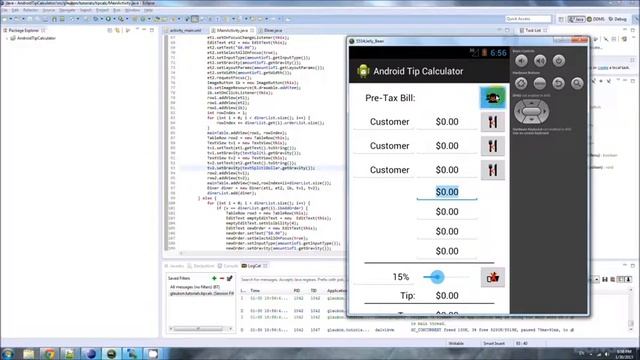Click the taskbar clock

coord(624,353)
